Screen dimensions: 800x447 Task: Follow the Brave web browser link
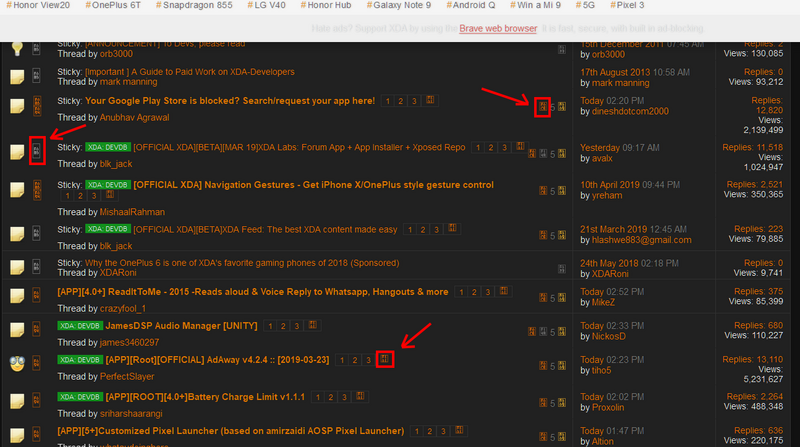click(x=498, y=29)
